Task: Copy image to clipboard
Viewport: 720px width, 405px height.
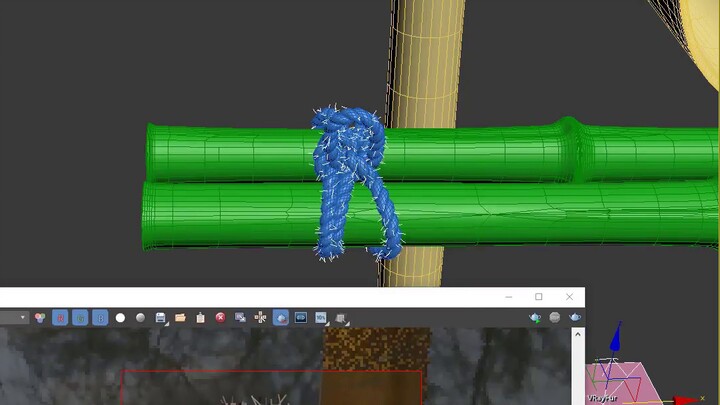Action: (200, 318)
